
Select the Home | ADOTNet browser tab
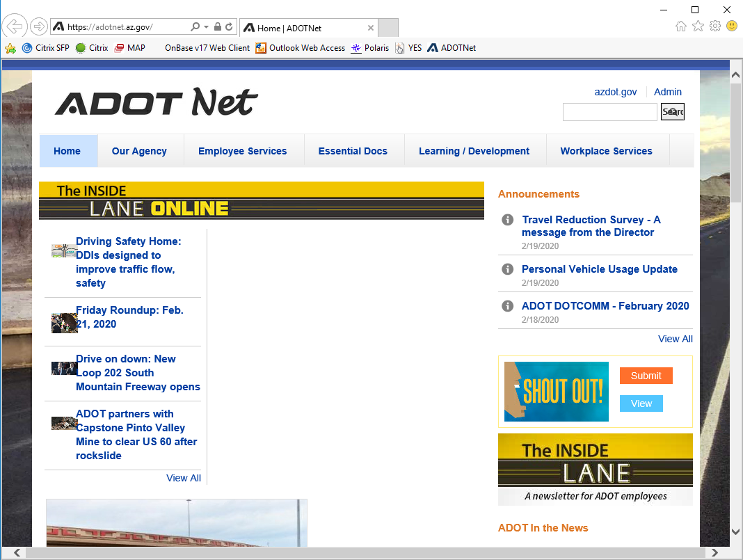tap(308, 28)
